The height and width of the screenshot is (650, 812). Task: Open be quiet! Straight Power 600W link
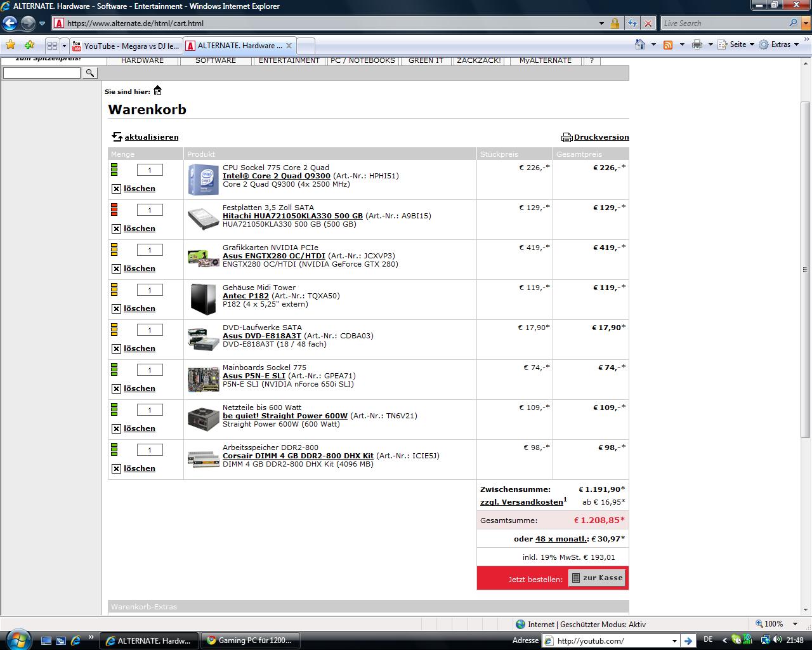285,416
